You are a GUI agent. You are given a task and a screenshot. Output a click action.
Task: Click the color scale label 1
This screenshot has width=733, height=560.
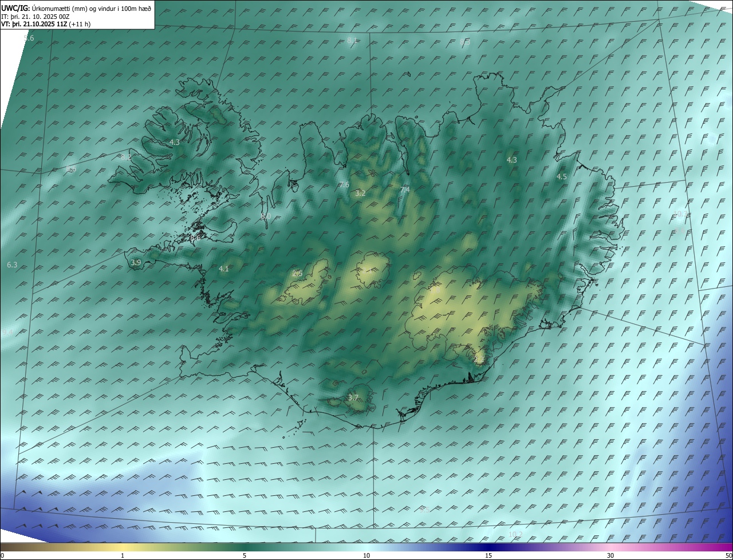coord(123,555)
